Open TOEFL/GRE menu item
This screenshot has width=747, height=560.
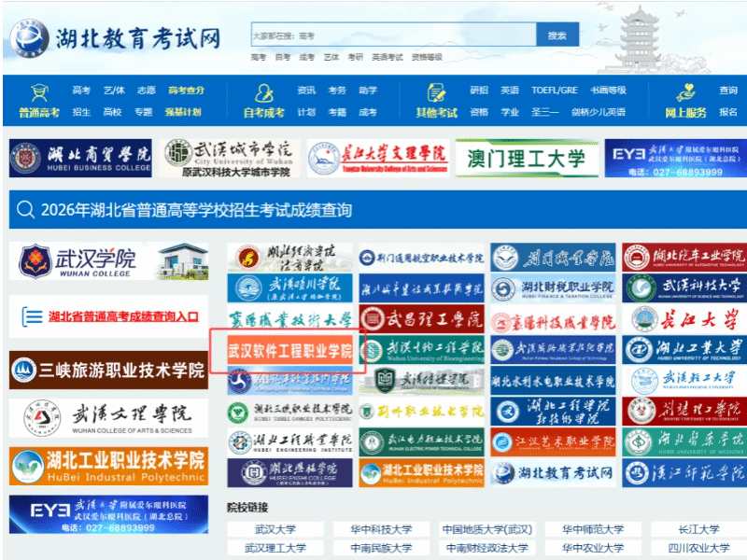pyautogui.click(x=555, y=91)
